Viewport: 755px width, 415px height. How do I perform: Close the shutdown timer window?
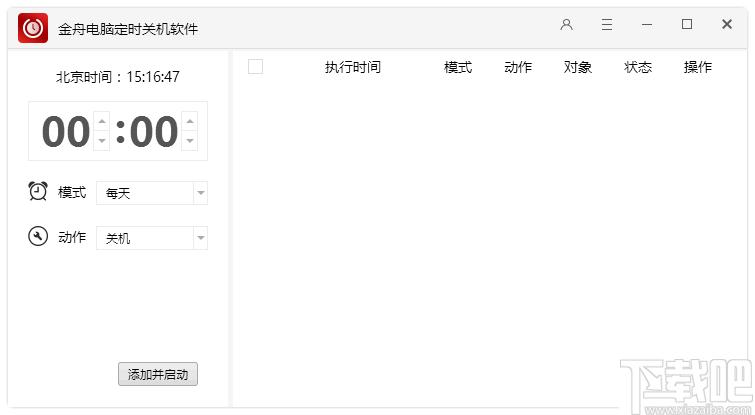pos(727,24)
